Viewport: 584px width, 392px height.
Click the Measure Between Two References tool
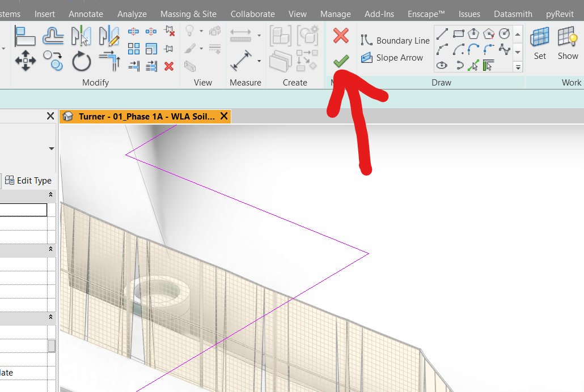coord(240,35)
